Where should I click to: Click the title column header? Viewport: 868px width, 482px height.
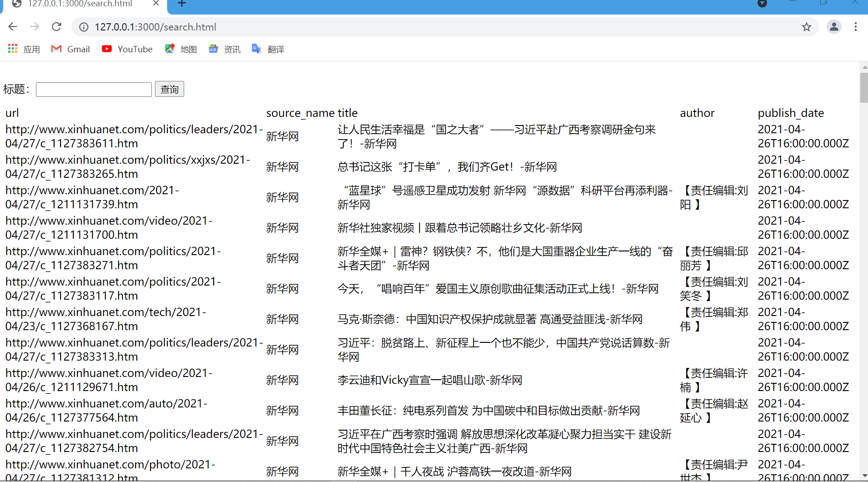pyautogui.click(x=348, y=113)
